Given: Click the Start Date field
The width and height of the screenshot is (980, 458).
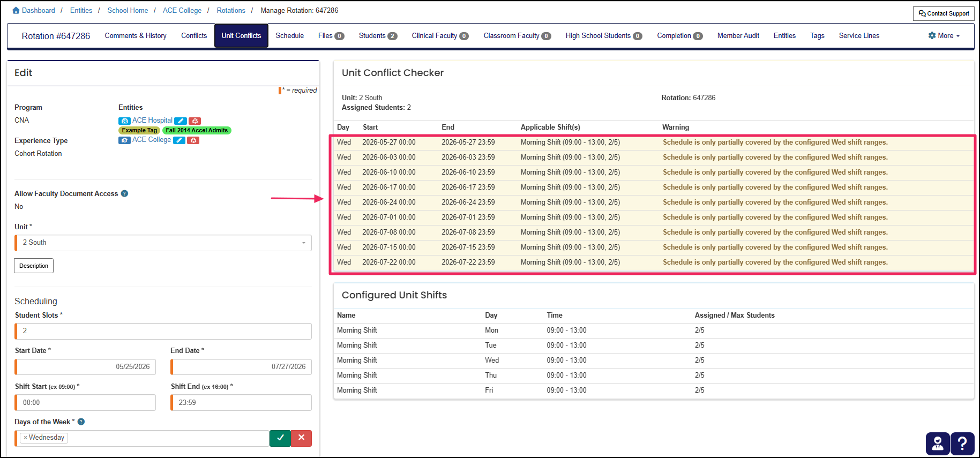Looking at the screenshot, I should (85, 367).
